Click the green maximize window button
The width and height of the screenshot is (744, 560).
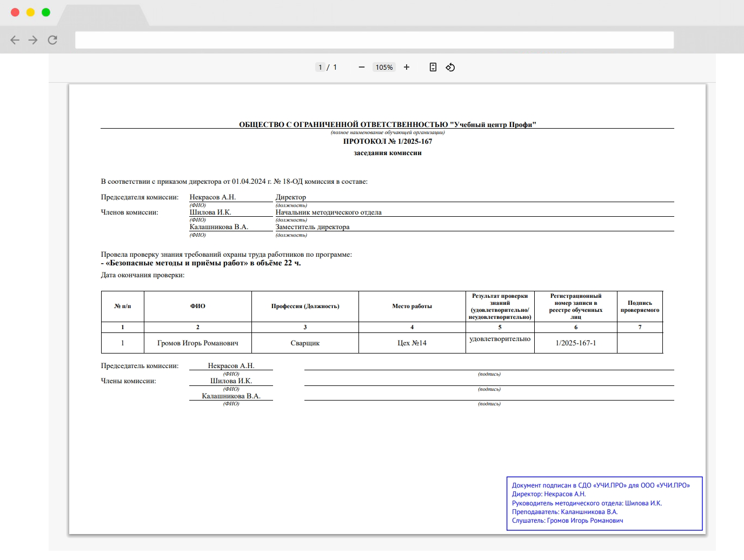click(x=46, y=12)
